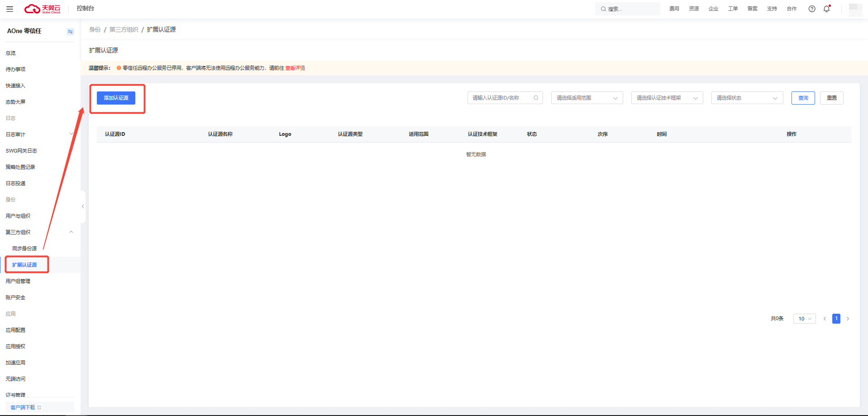The image size is (868, 416).
Task: Open the hamburger menu icon
Action: (10, 9)
